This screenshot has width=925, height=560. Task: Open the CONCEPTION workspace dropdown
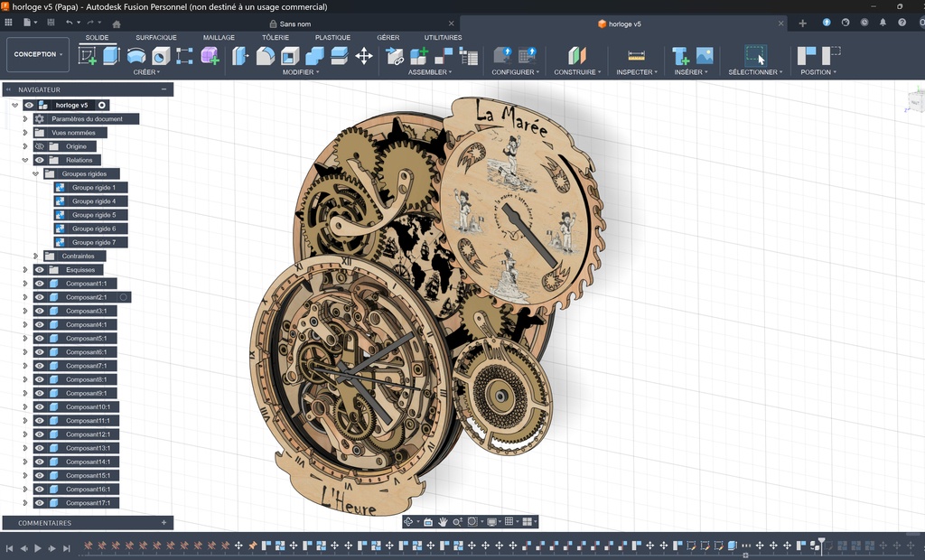[37, 54]
